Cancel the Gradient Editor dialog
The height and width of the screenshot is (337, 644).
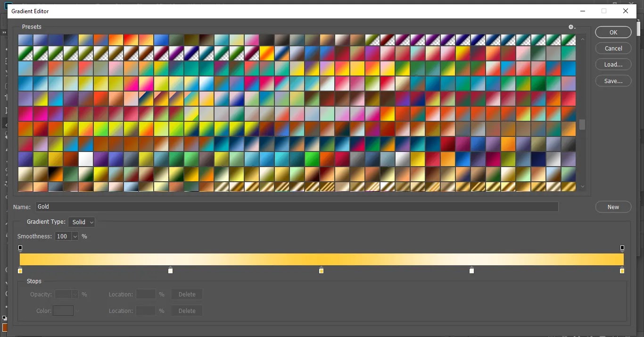pyautogui.click(x=613, y=48)
